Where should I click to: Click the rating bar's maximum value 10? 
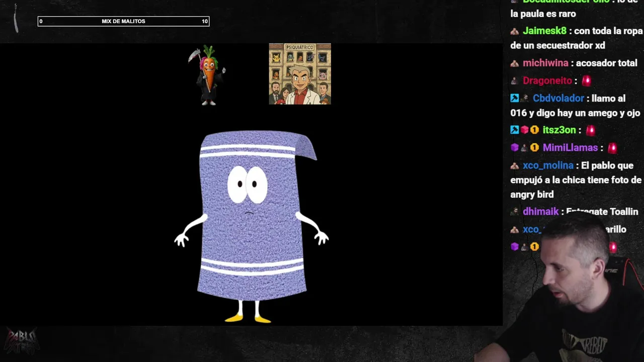tap(204, 21)
